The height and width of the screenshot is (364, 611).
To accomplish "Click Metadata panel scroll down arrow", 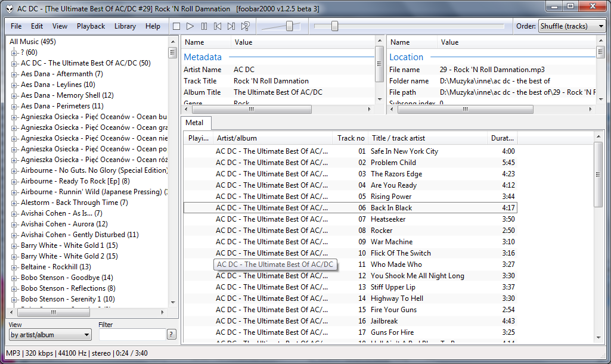I will point(380,99).
